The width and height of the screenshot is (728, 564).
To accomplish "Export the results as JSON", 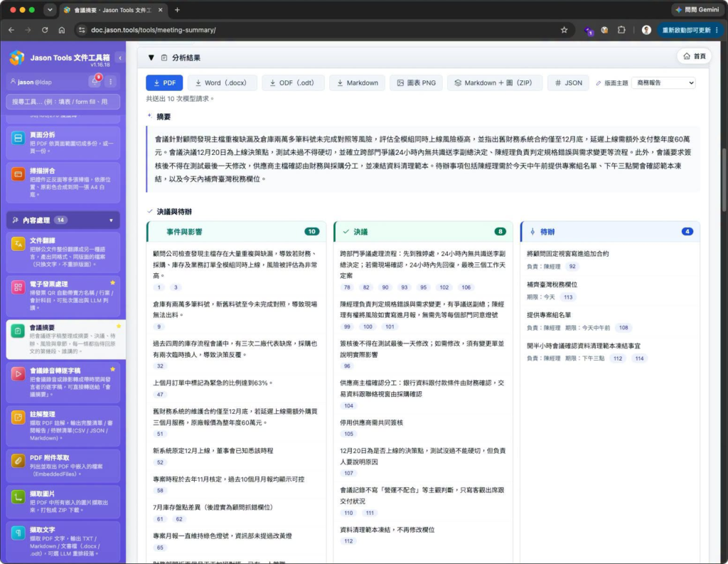I will click(x=568, y=83).
